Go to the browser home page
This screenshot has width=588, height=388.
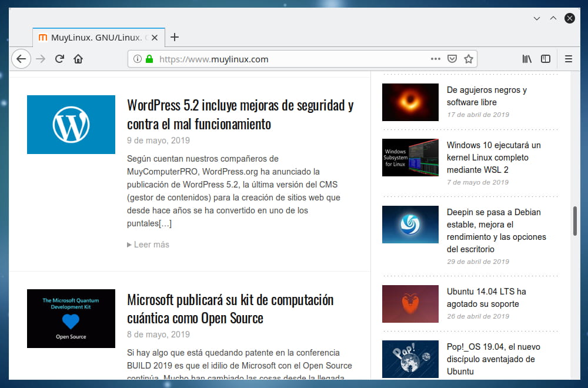(x=78, y=59)
